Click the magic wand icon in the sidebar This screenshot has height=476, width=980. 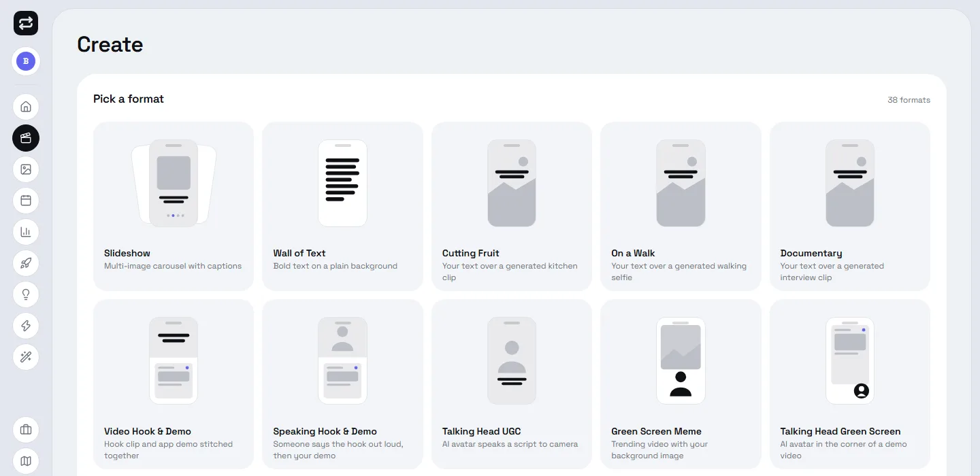pyautogui.click(x=26, y=357)
